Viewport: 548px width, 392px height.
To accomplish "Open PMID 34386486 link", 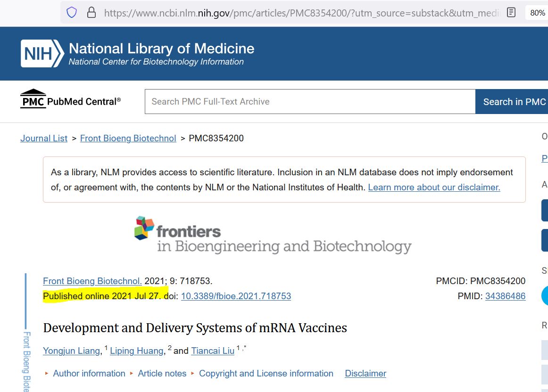I will pos(505,296).
